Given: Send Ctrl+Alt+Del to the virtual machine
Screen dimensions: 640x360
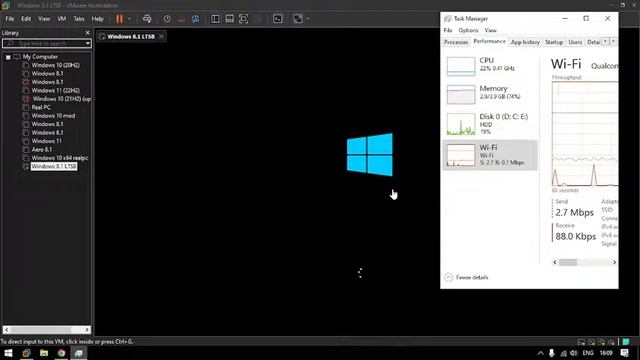Looking at the screenshot, I should pos(147,19).
